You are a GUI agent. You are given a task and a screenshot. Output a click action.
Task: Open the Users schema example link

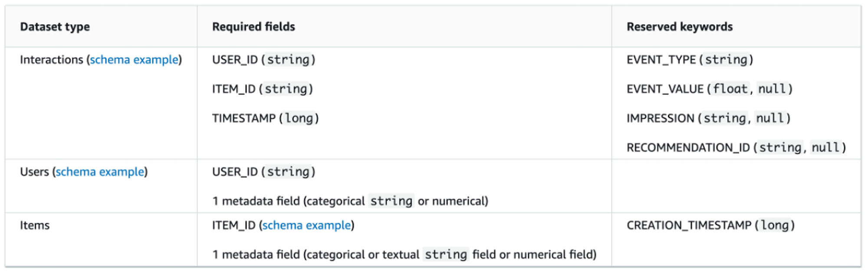coord(100,172)
